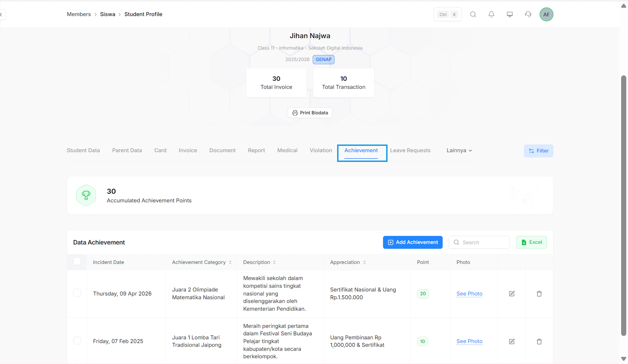Click the 30 Total Invoice card

[276, 83]
